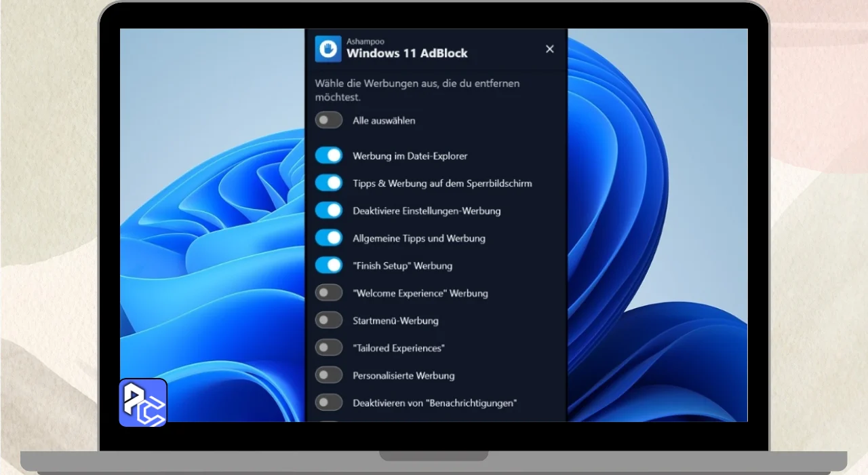Click the Startmenü-Werbung label
Screen dimensions: 868x475
(395, 320)
